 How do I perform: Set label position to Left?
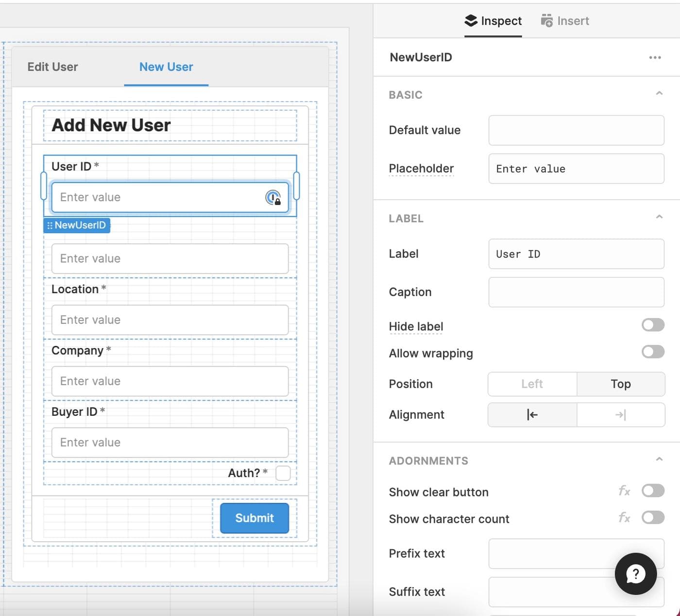(x=532, y=384)
